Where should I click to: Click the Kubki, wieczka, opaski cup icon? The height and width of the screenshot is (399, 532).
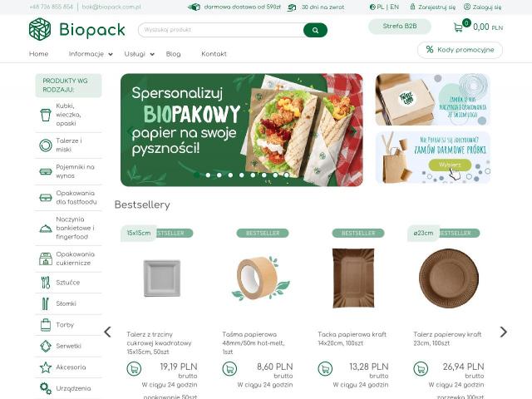click(x=46, y=115)
